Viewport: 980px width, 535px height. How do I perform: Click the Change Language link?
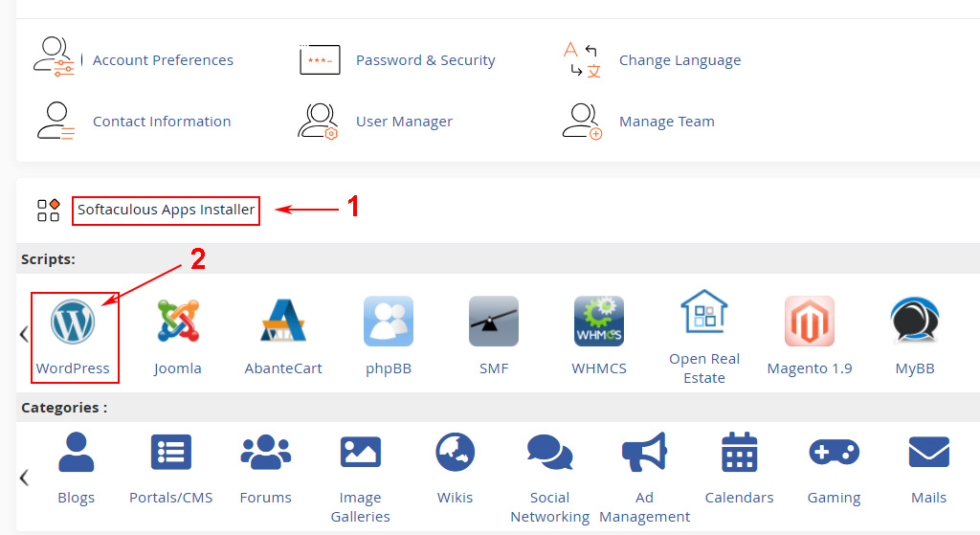(x=680, y=60)
